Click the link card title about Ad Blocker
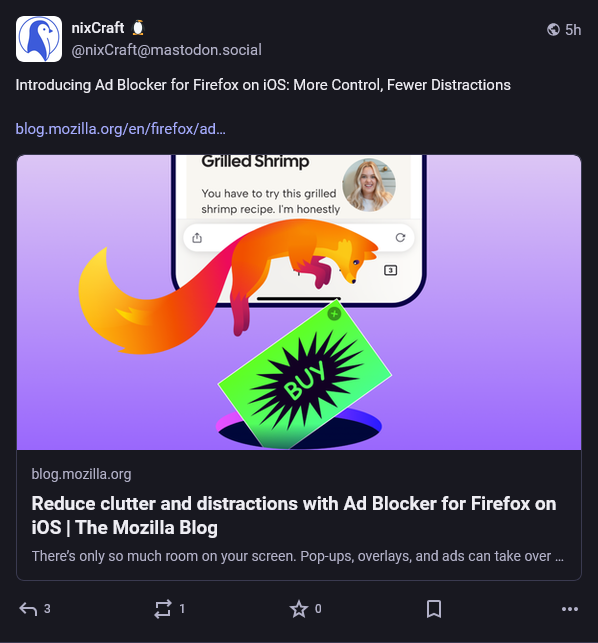598x643 pixels. (294, 515)
